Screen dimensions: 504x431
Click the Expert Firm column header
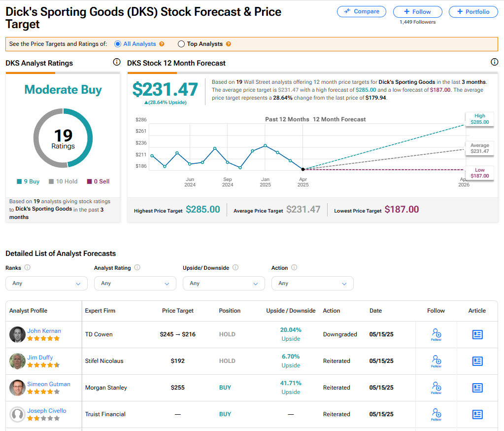pos(100,311)
